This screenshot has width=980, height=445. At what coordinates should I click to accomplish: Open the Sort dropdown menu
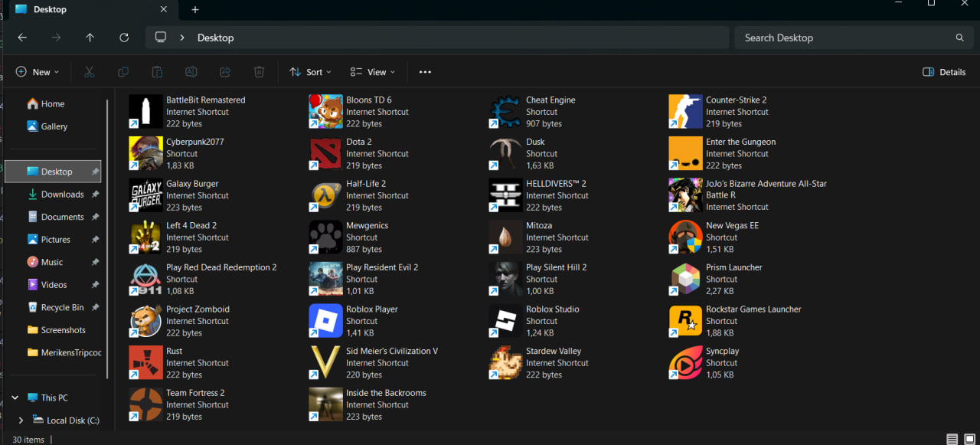311,72
